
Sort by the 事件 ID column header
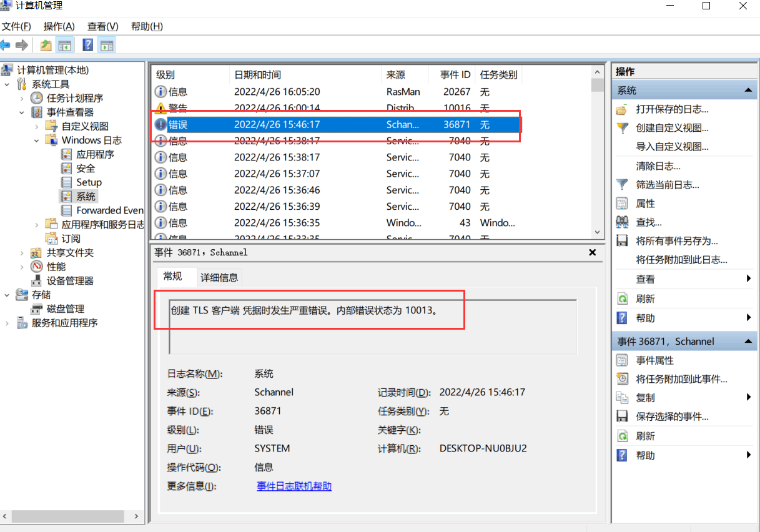[x=452, y=75]
